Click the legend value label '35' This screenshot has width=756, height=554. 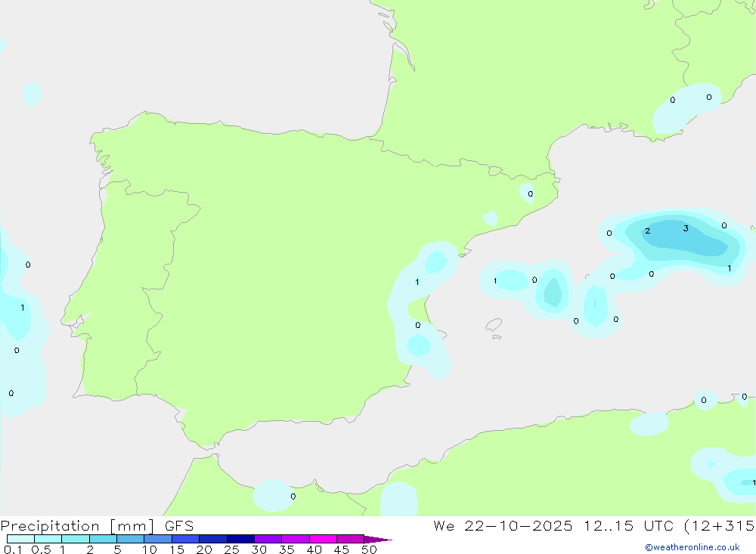(x=287, y=549)
